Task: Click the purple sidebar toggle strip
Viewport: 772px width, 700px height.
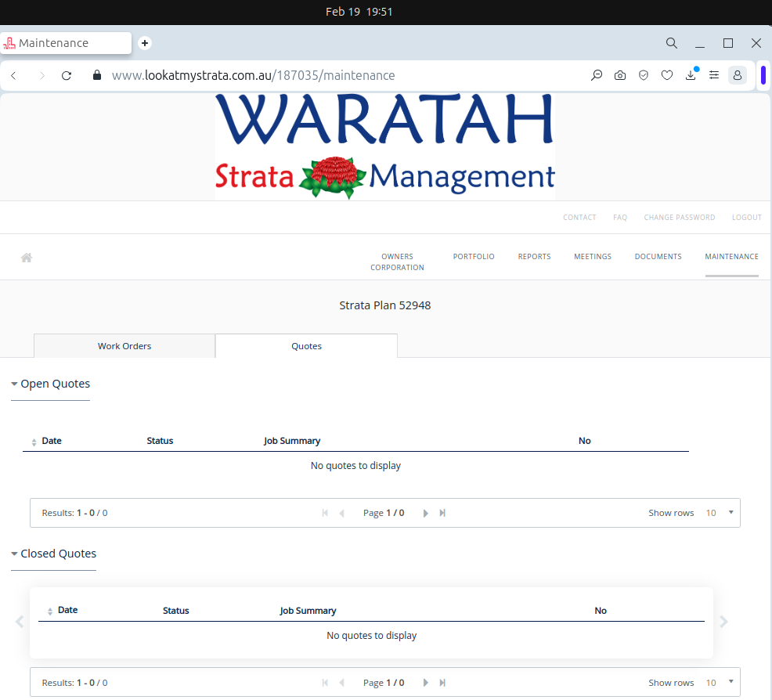Action: pyautogui.click(x=763, y=75)
